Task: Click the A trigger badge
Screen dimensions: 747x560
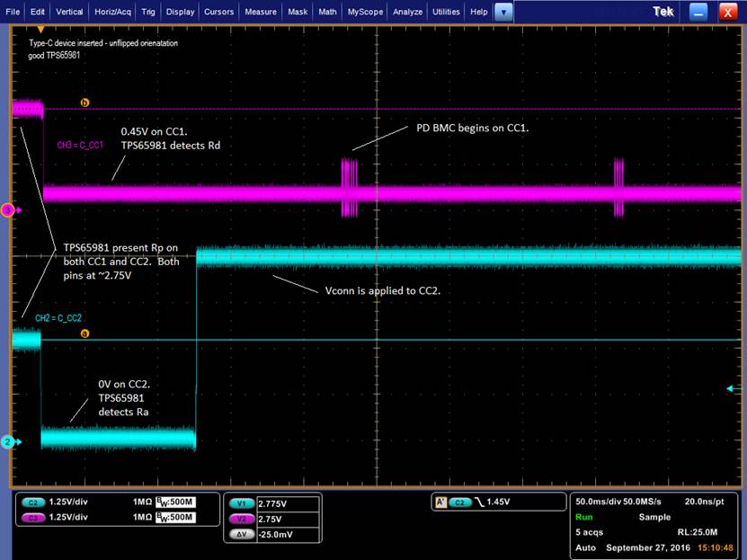Action: (440, 502)
